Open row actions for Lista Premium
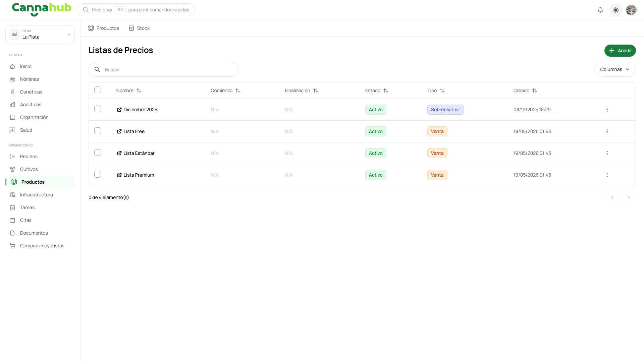This screenshot has width=644, height=362. [x=607, y=175]
